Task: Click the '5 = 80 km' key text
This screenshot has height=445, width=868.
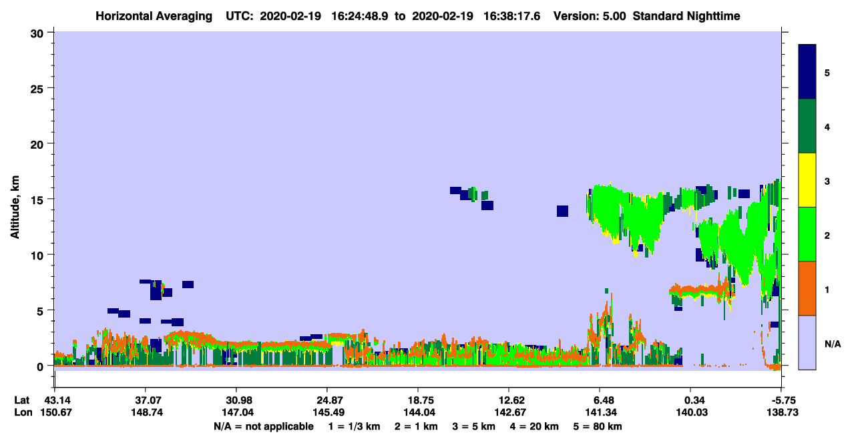Action: pyautogui.click(x=598, y=426)
